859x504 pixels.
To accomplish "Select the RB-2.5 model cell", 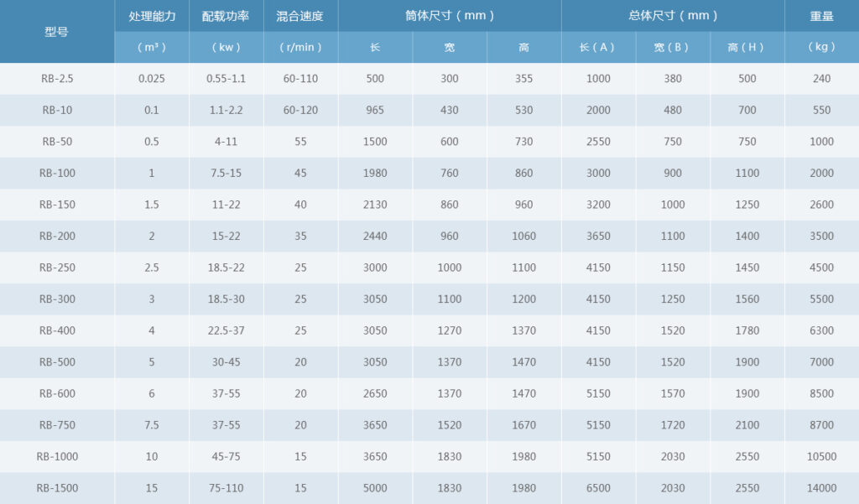I will 56,79.
